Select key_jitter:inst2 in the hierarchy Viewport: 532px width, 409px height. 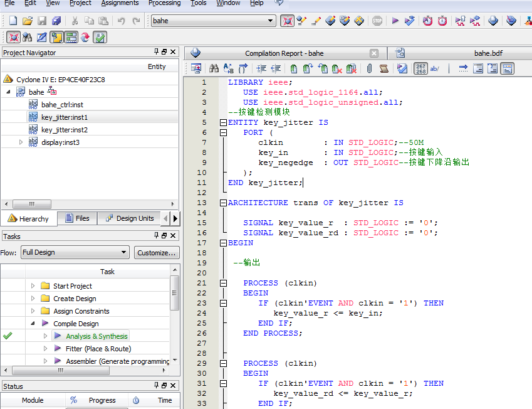pos(64,130)
